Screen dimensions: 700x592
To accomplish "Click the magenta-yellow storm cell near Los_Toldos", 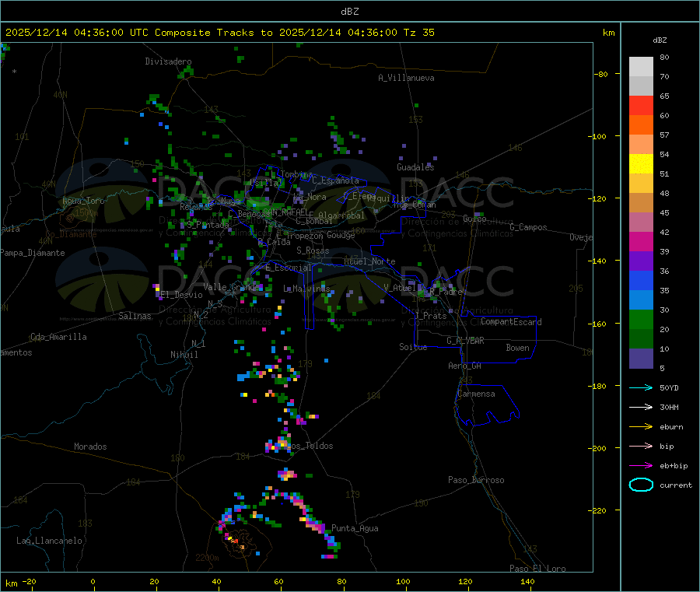I will 278,445.
